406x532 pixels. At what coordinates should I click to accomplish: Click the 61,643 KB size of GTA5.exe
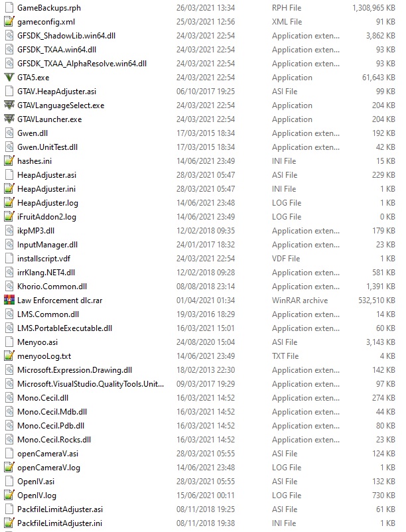point(379,78)
